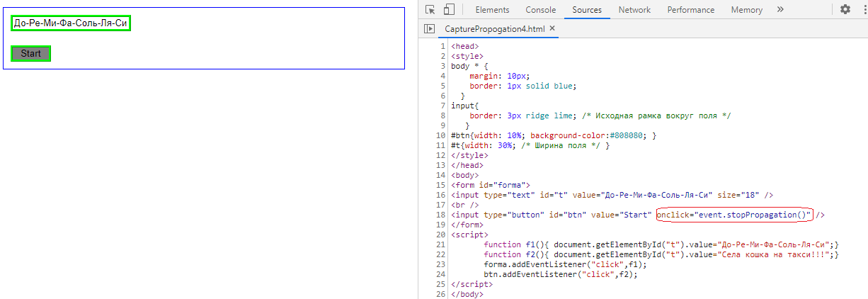
Task: Open the Performance tab
Action: tap(690, 10)
